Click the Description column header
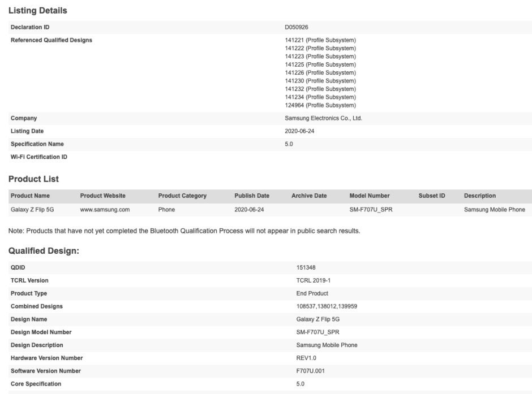The image size is (532, 394). point(480,196)
